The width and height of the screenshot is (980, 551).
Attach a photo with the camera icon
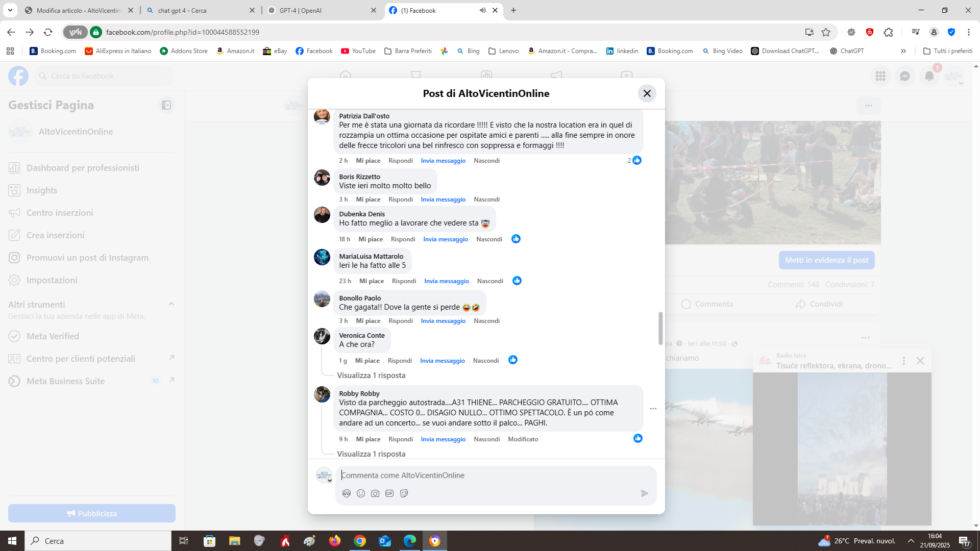click(375, 493)
